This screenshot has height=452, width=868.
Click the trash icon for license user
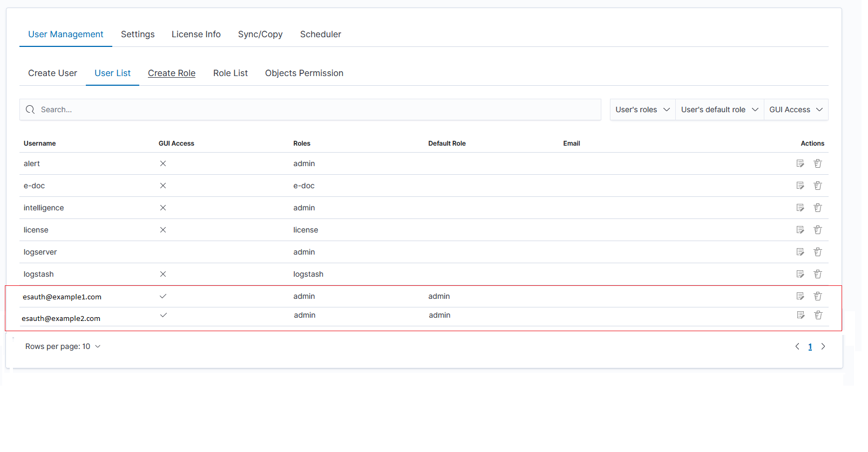818,230
